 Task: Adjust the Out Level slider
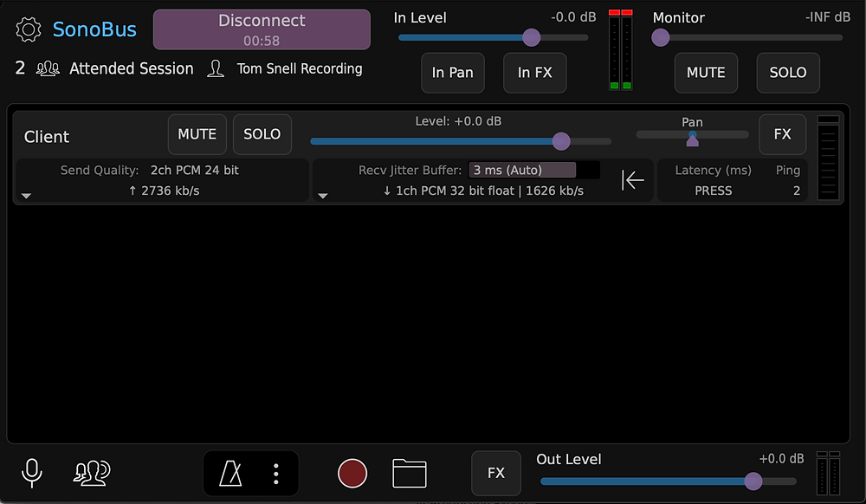coord(669,481)
